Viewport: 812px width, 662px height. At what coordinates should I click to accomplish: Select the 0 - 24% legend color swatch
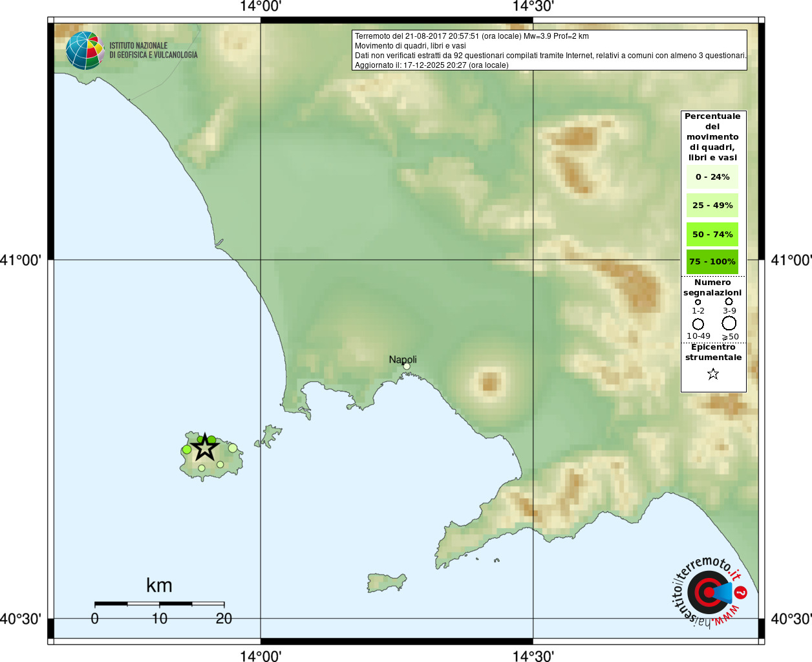pyautogui.click(x=712, y=176)
